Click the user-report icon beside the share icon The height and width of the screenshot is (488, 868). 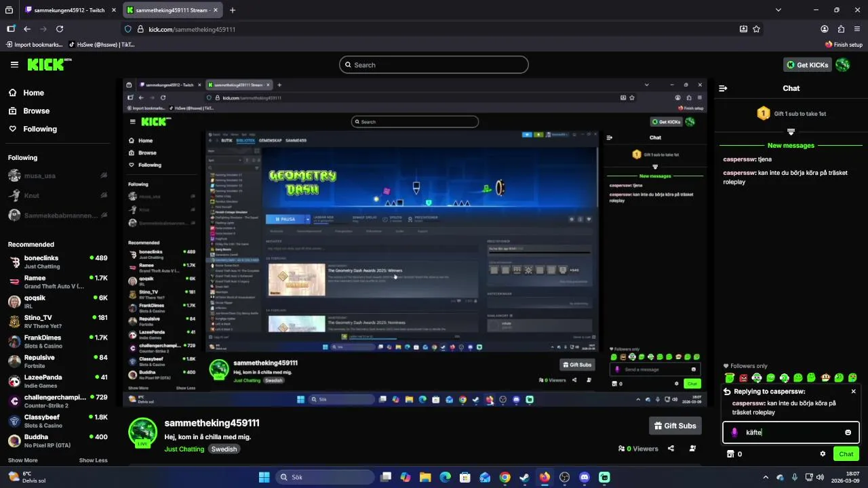click(x=692, y=449)
